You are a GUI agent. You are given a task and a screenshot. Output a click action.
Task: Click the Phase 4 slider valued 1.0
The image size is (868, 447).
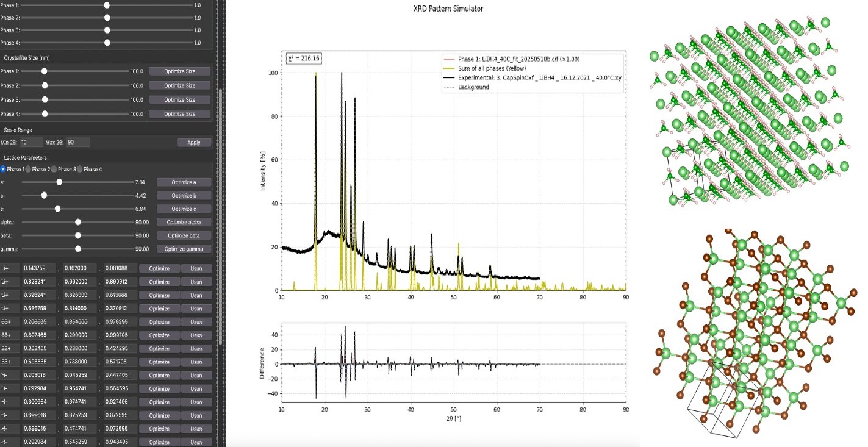tap(107, 43)
